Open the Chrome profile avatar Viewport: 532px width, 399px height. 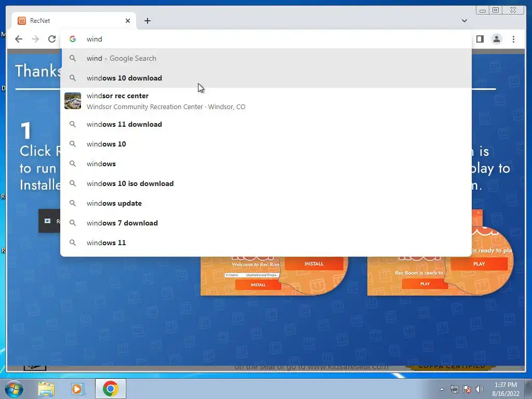pos(497,39)
